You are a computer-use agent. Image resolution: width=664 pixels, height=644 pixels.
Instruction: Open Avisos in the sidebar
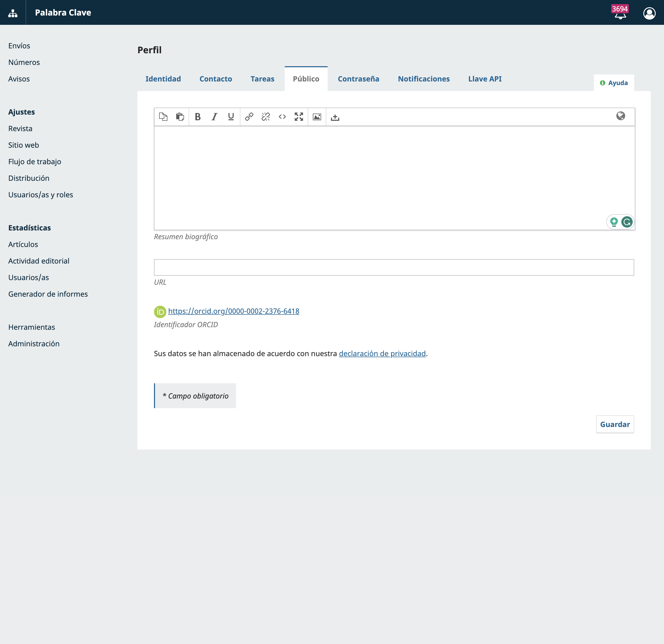point(19,79)
